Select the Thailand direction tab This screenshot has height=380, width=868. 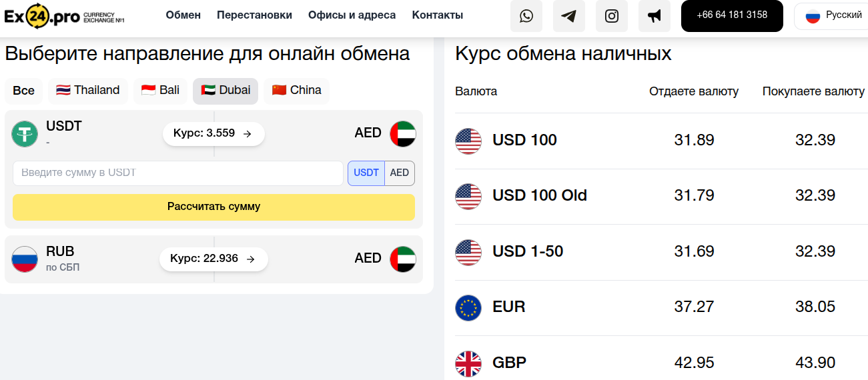pos(88,91)
